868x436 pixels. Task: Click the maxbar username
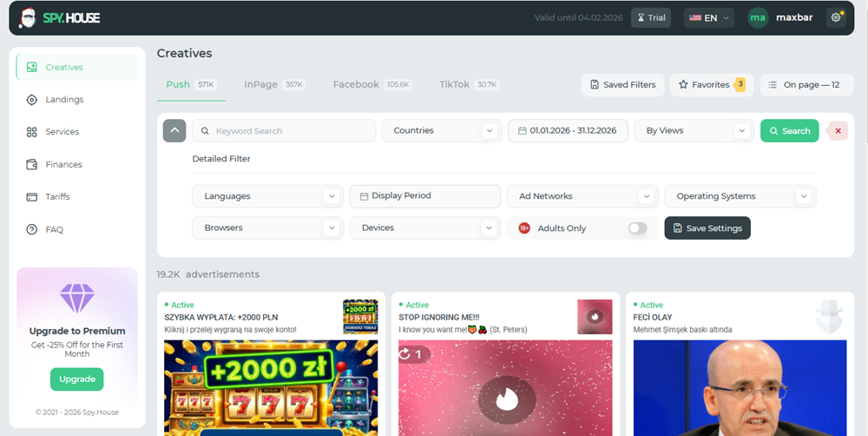click(794, 17)
